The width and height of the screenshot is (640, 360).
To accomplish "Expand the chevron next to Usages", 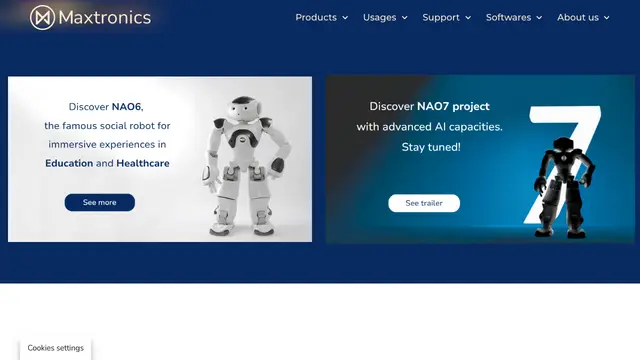I will [x=404, y=18].
